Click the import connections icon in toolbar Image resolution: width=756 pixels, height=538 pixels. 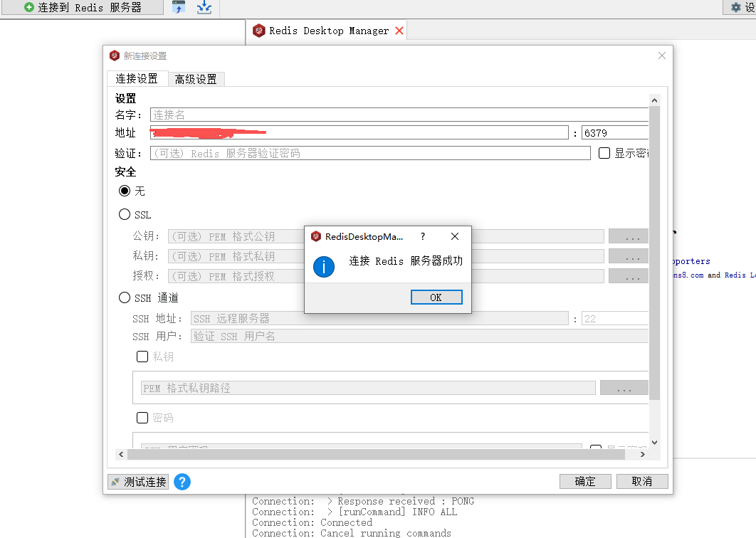[179, 7]
